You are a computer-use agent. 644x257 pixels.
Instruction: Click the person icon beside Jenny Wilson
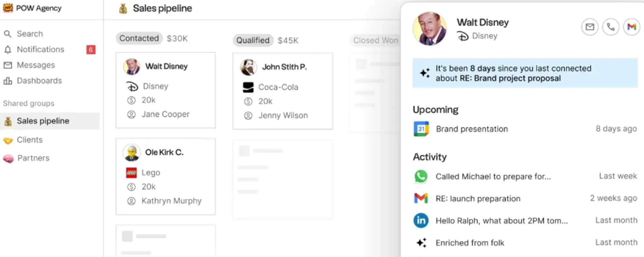point(248,116)
